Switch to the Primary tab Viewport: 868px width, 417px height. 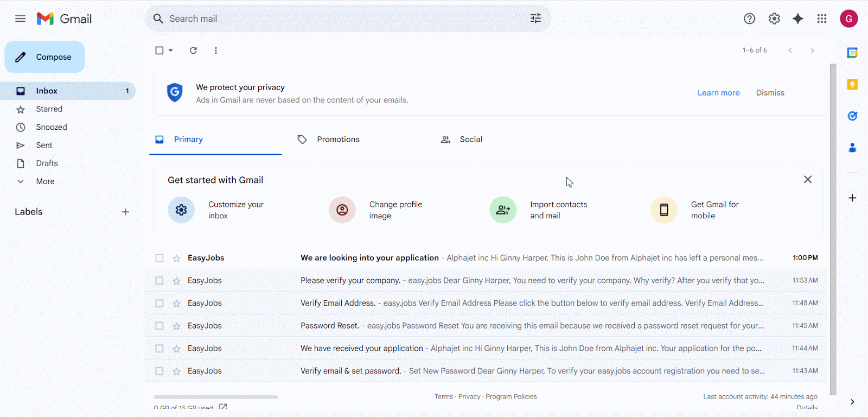215,140
